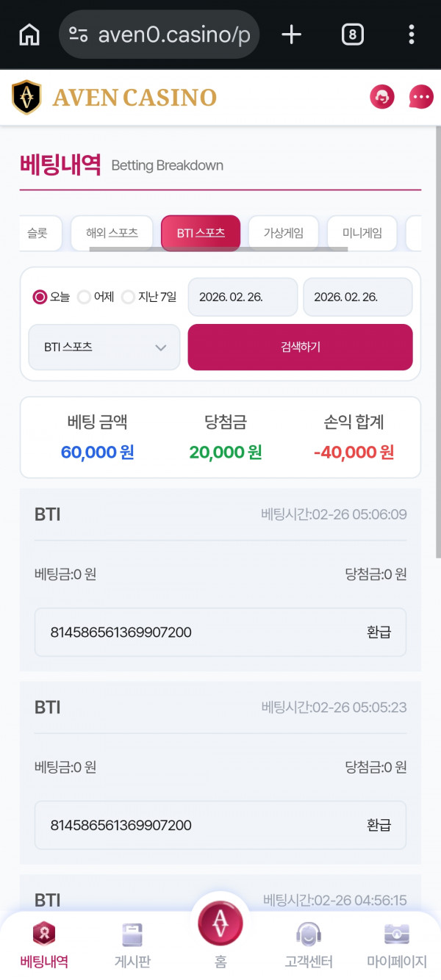441x980 pixels.
Task: Open the pink support chat icon
Action: (x=381, y=96)
